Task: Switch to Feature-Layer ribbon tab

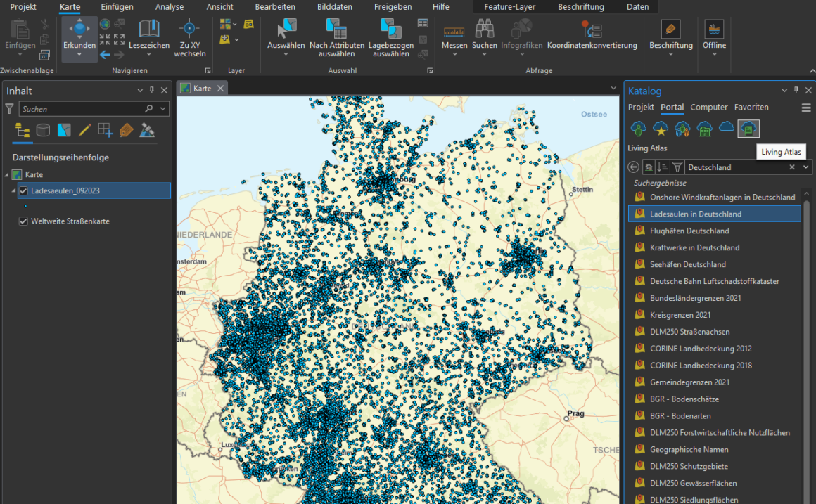Action: click(x=509, y=7)
